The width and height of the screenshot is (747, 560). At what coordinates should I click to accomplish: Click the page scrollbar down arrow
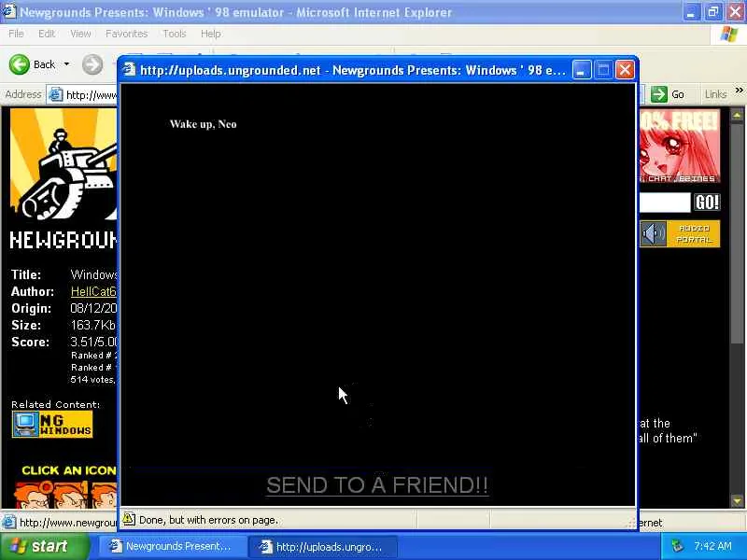tap(737, 501)
